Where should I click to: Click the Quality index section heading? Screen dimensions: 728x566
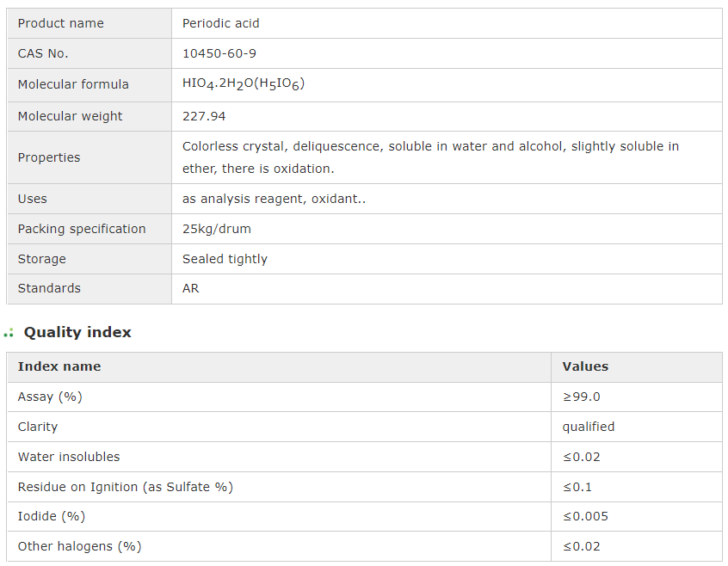coord(77,332)
